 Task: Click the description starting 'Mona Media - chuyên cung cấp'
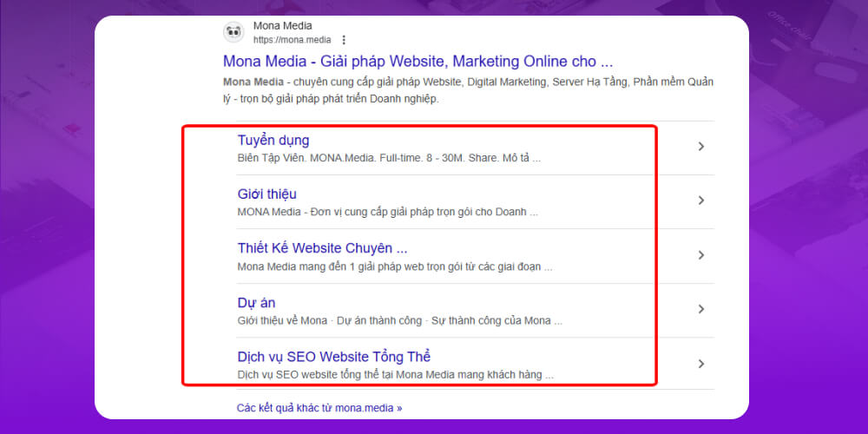point(468,91)
